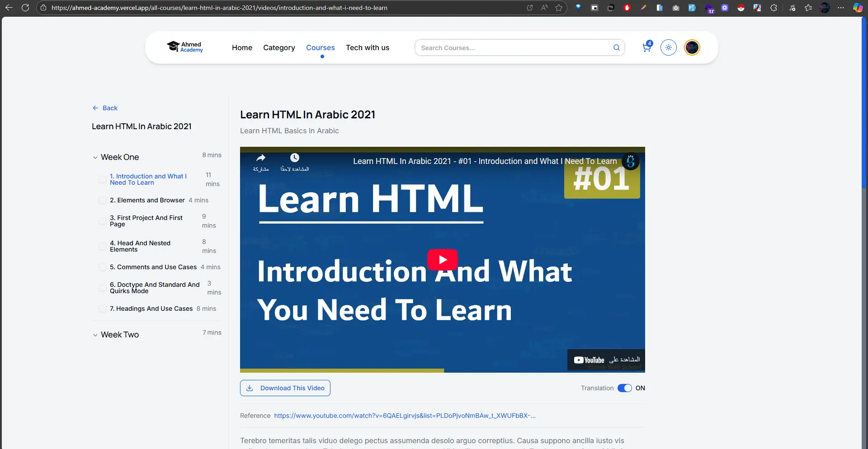This screenshot has width=868, height=449.
Task: View site information via the lock icon
Action: [43, 8]
